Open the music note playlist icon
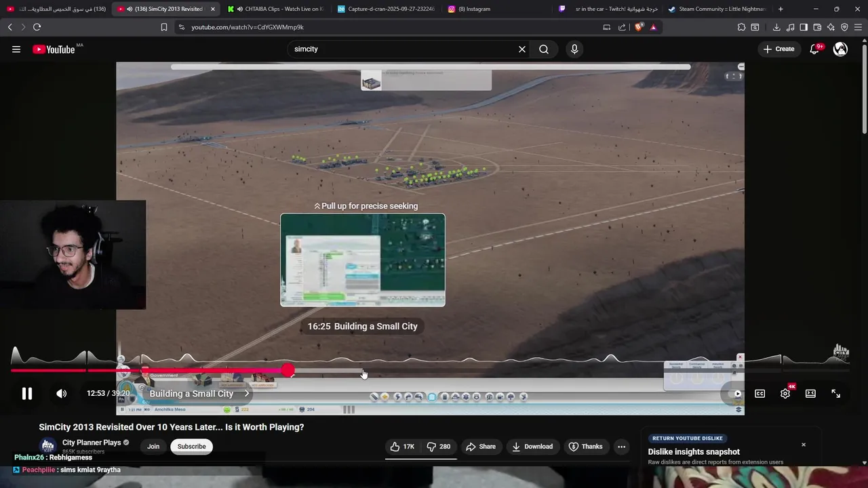Image resolution: width=868 pixels, height=488 pixels. click(790, 27)
